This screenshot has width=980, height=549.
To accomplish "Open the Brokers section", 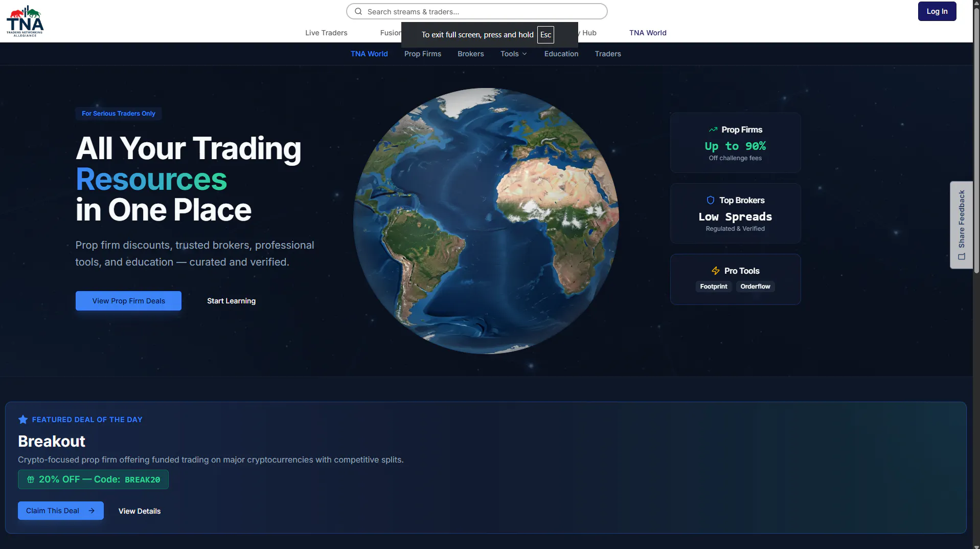I will coord(471,54).
